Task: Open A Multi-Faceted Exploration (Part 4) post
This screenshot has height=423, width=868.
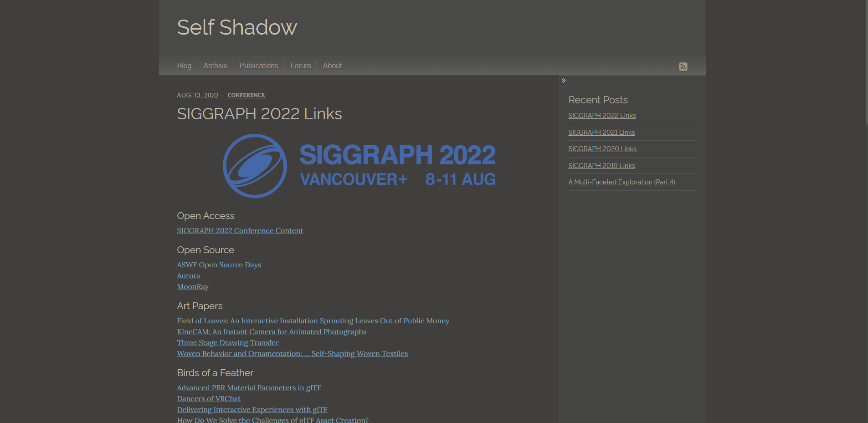Action: [621, 182]
